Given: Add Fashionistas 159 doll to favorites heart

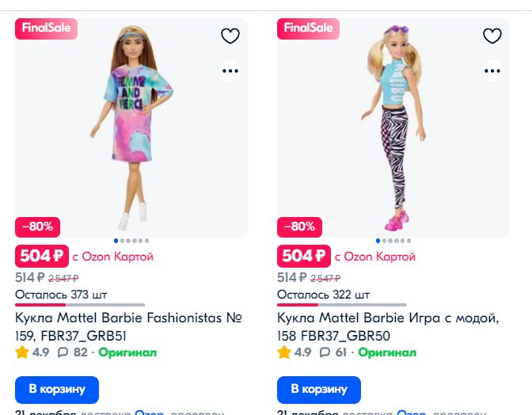Looking at the screenshot, I should point(230,36).
